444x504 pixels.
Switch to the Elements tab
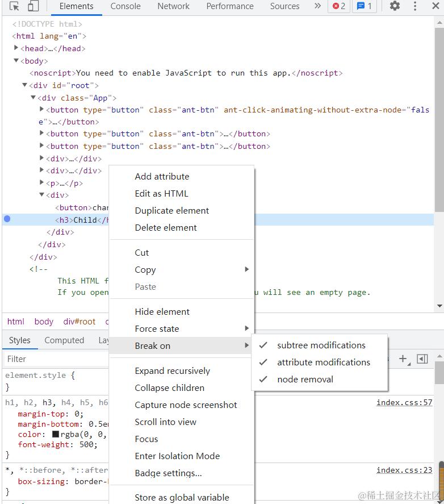click(x=77, y=6)
